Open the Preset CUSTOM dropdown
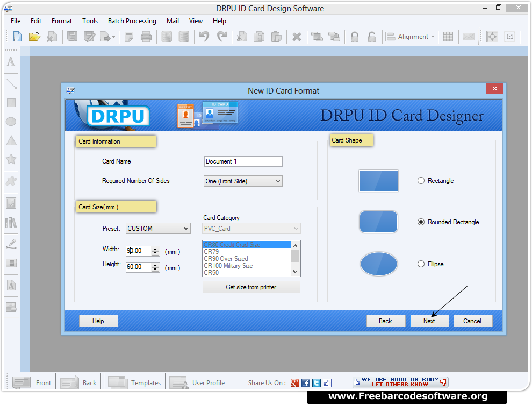The height and width of the screenshot is (404, 532). point(158,228)
